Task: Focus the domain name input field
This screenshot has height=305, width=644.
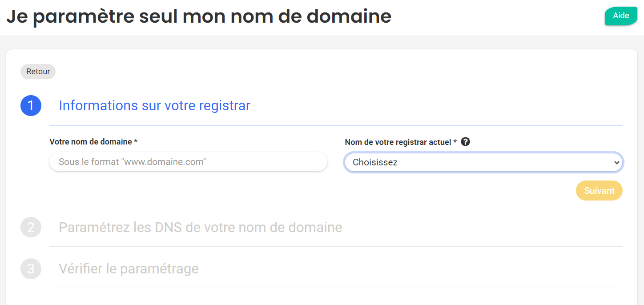Action: 188,162
